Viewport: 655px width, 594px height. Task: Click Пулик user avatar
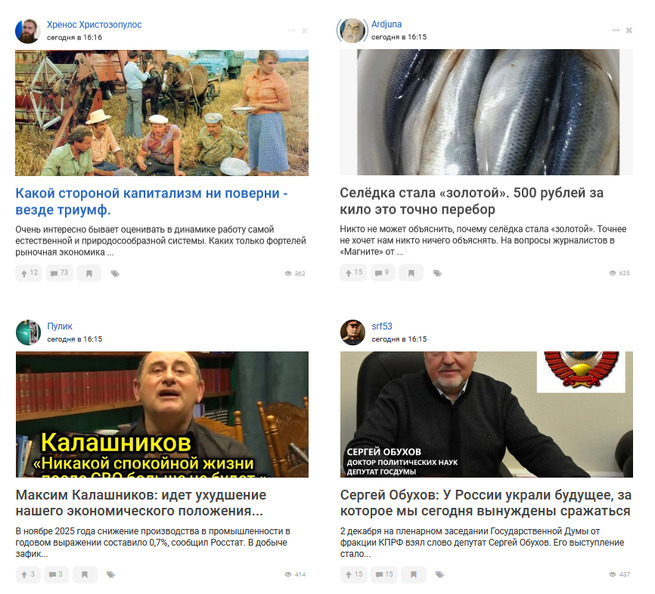click(x=28, y=333)
